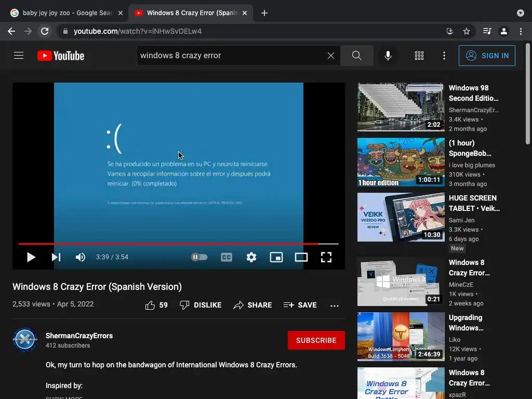Select the Windows 8 Crazy Error YouTube tab
The height and width of the screenshot is (399, 532).
(192, 13)
